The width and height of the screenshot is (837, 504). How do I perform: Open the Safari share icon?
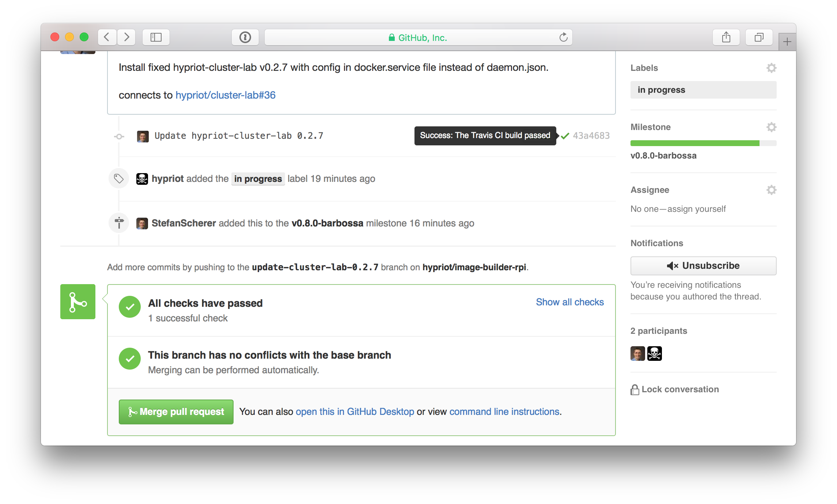point(726,37)
